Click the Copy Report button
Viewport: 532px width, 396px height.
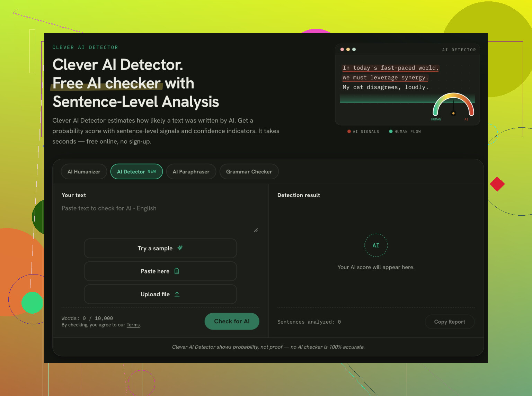point(450,322)
